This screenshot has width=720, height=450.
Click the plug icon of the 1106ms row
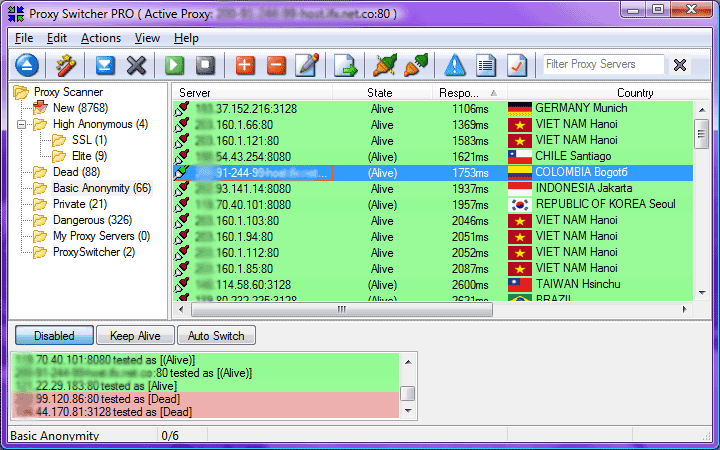point(182,109)
